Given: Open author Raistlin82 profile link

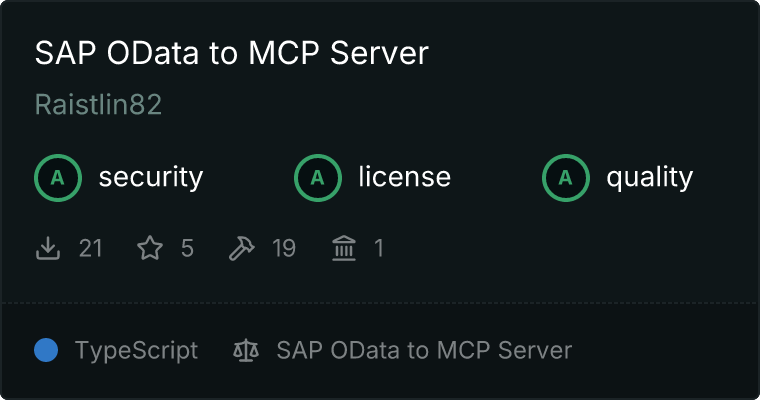Looking at the screenshot, I should [x=98, y=106].
